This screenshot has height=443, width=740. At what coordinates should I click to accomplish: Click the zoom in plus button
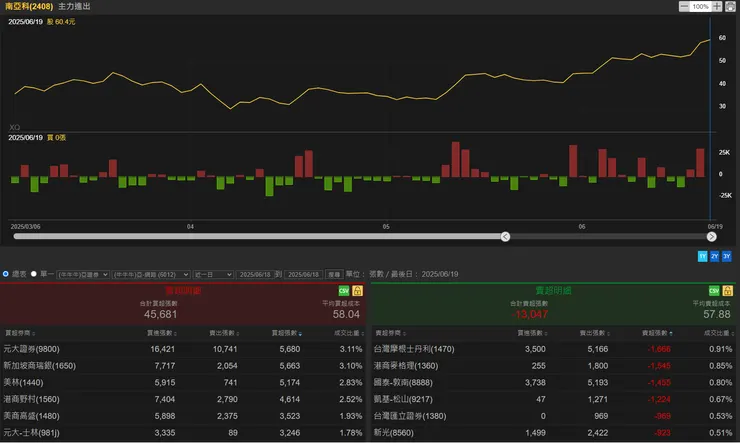coord(718,6)
